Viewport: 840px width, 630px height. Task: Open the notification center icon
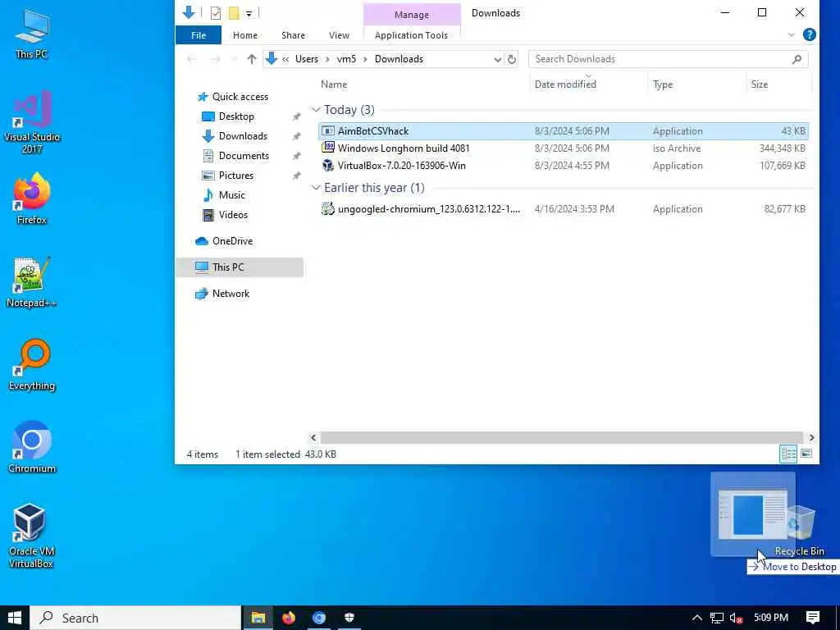tap(813, 618)
